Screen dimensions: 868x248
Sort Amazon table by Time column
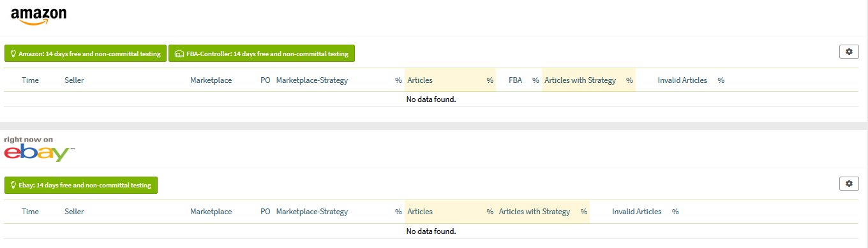click(30, 80)
